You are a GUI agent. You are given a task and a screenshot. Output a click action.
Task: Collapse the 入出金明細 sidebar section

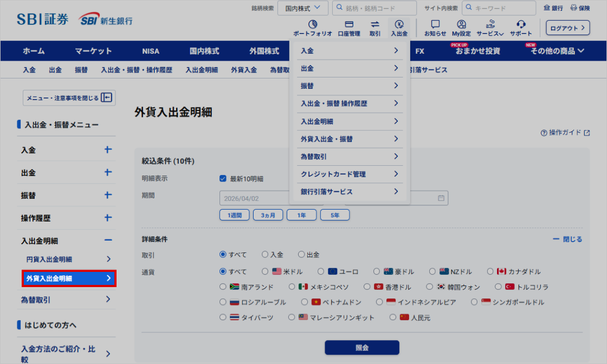pyautogui.click(x=108, y=240)
